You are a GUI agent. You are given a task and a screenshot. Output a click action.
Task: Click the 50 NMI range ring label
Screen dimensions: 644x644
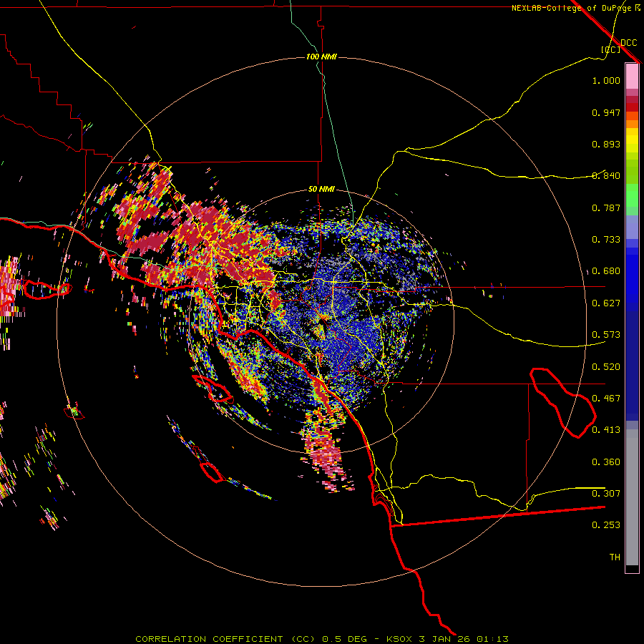click(321, 189)
